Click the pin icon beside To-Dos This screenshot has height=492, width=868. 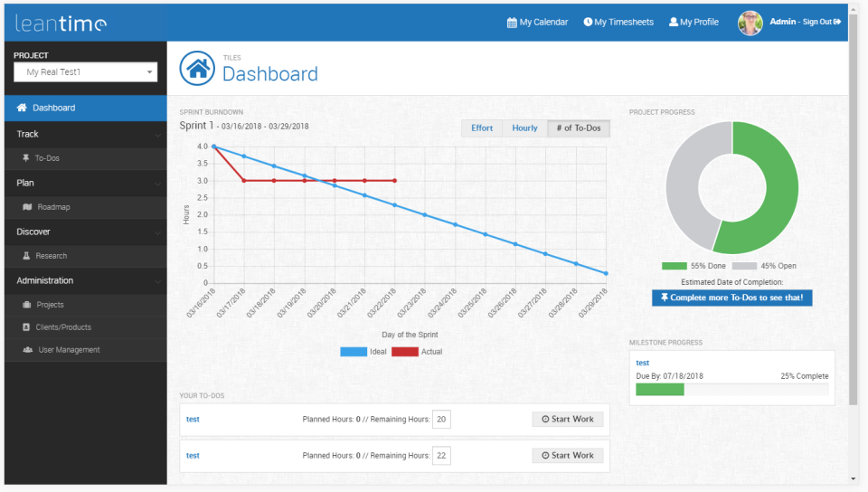[x=25, y=158]
